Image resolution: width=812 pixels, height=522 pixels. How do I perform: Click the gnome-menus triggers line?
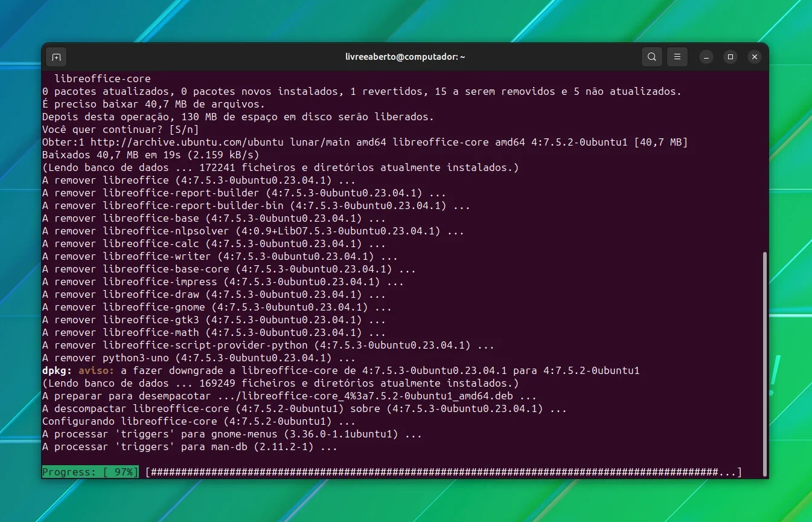232,434
